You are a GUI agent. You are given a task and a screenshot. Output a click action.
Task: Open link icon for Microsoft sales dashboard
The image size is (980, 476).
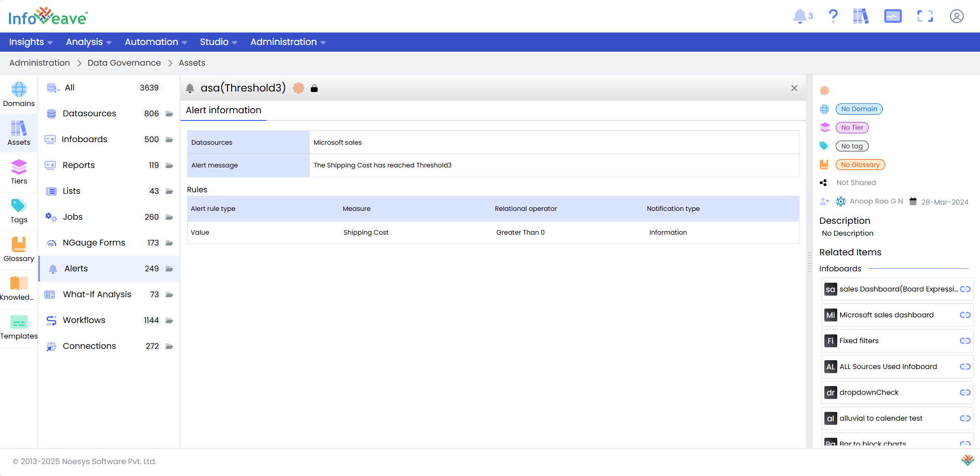pyautogui.click(x=965, y=315)
